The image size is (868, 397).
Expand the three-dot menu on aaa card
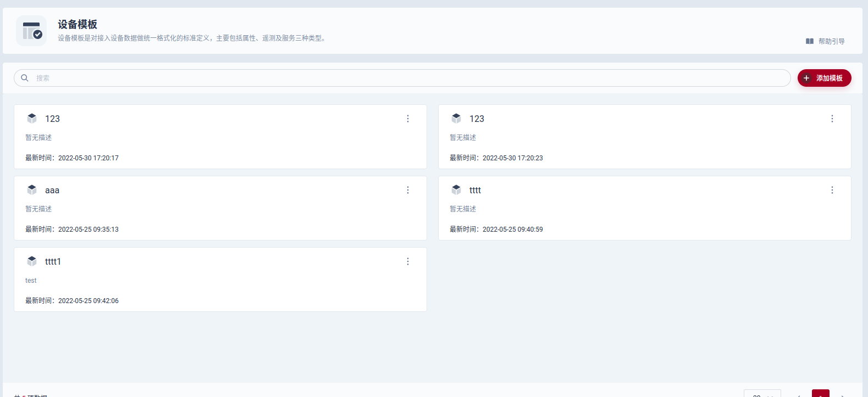(408, 190)
